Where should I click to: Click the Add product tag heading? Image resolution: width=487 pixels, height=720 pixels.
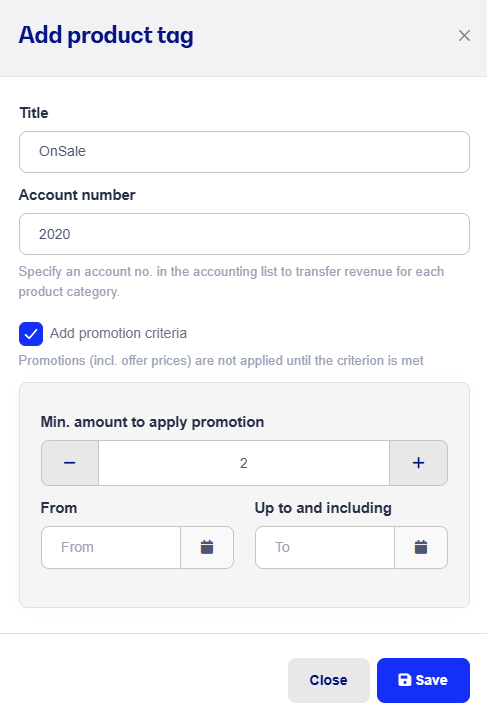106,36
